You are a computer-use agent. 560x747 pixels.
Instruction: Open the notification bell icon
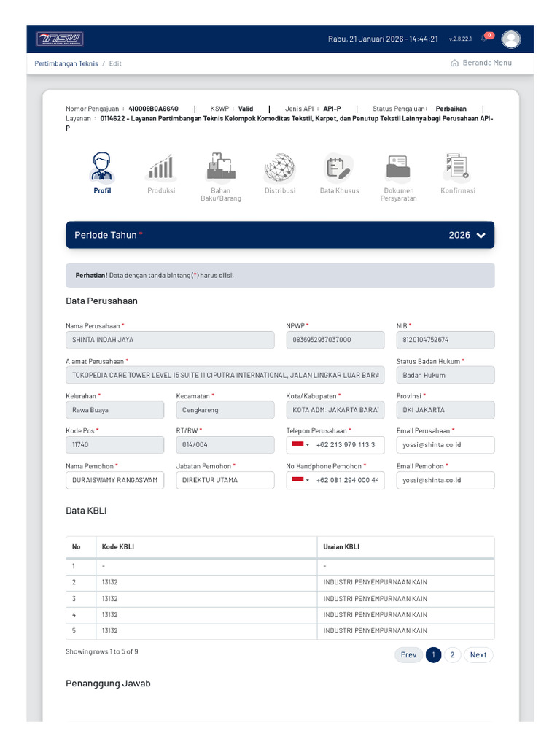coord(485,38)
